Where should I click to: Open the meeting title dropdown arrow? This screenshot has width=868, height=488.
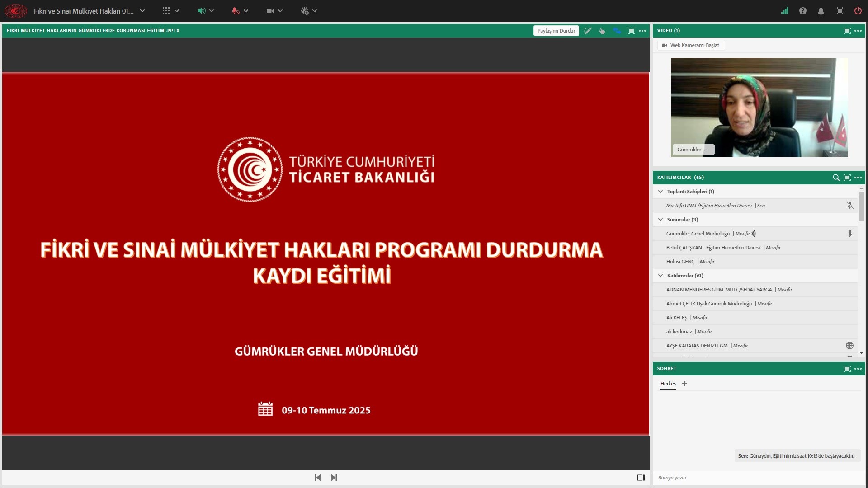(142, 11)
